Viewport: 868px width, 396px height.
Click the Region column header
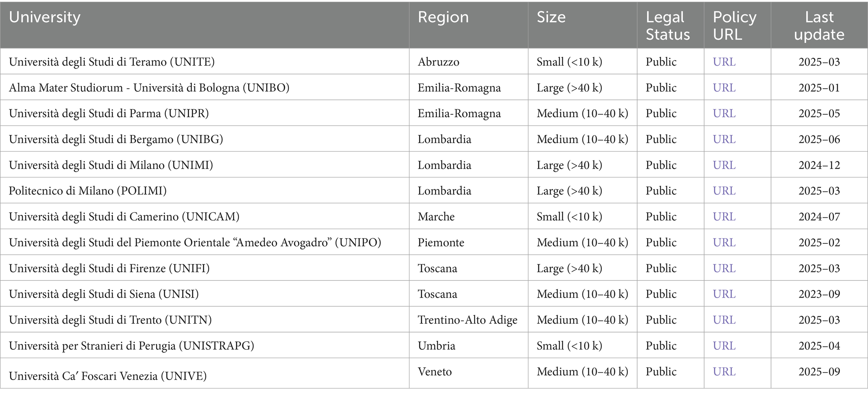point(443,17)
